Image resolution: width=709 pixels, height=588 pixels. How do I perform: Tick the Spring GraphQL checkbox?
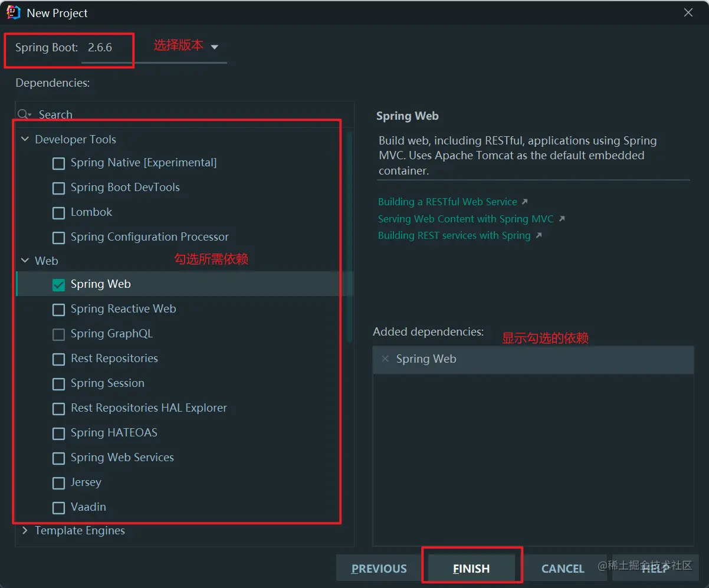[59, 334]
